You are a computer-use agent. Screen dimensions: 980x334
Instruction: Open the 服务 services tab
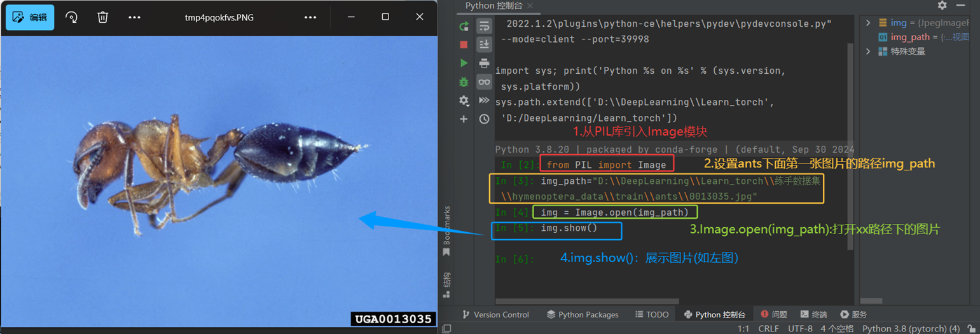853,314
